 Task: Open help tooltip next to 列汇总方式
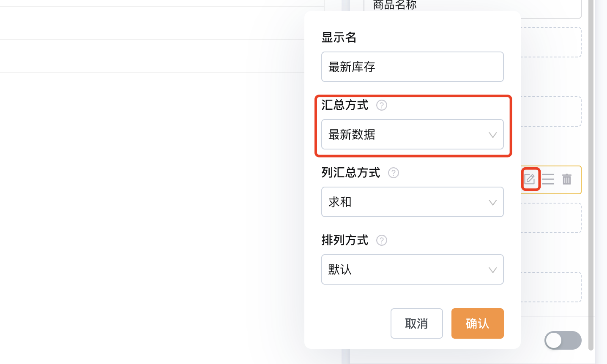[394, 173]
